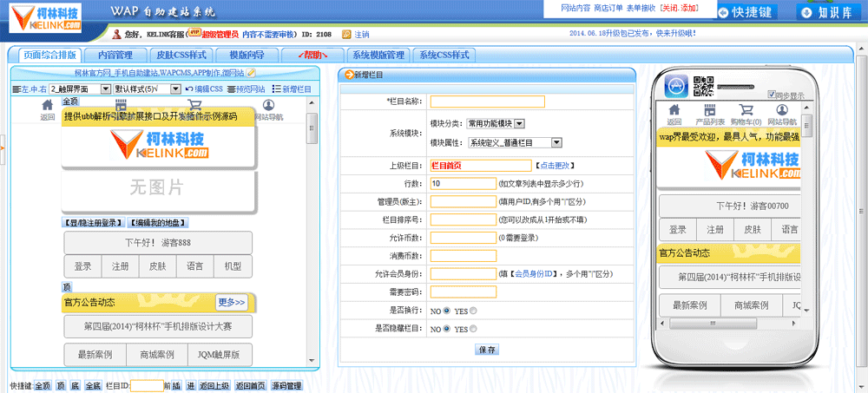Image resolution: width=868 pixels, height=393 pixels.
Task: Click the 网站导航 icon in phone preview
Action: coord(782,109)
